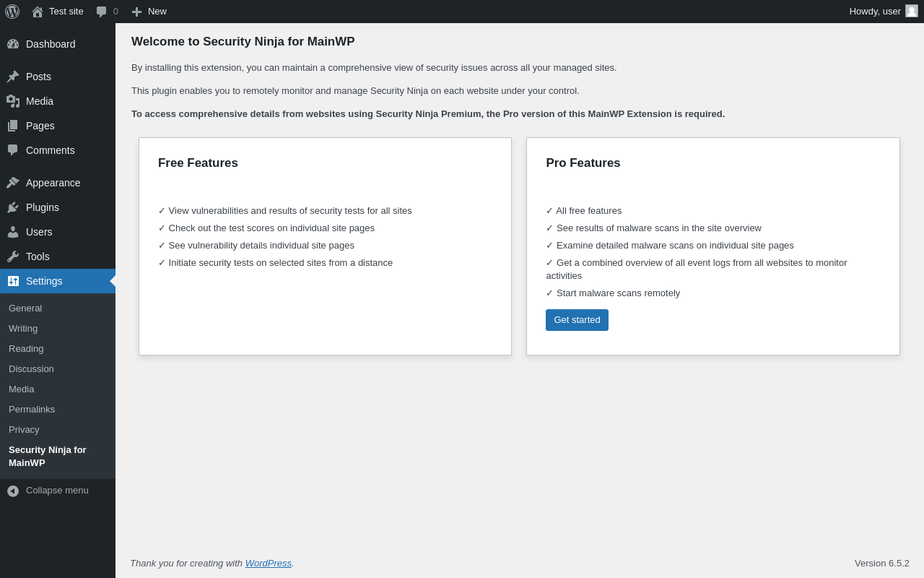Click 'Check out the test scores' list item
This screenshot has height=578, width=924.
(x=266, y=228)
